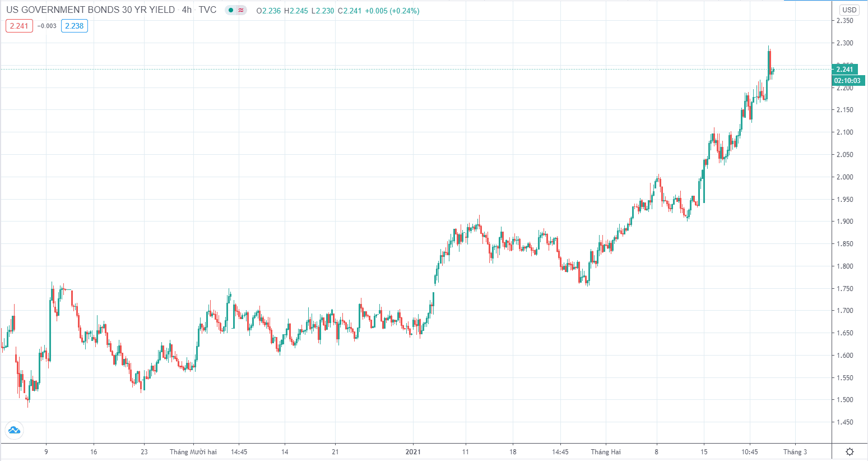
Task: Click 2.300 on the price axis
Action: pos(844,43)
